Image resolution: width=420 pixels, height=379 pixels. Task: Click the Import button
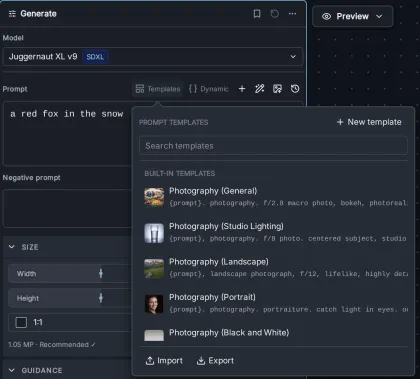(164, 361)
